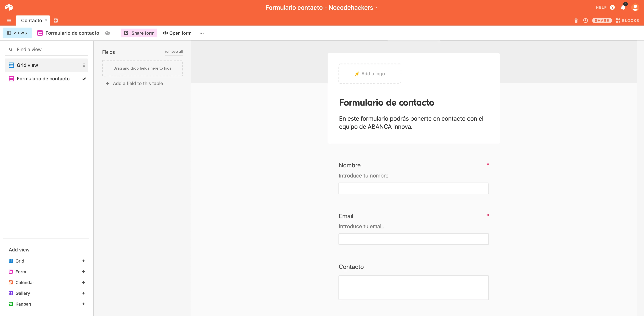Image resolution: width=644 pixels, height=316 pixels.
Task: Expand the base title dropdown arrow
Action: (376, 8)
